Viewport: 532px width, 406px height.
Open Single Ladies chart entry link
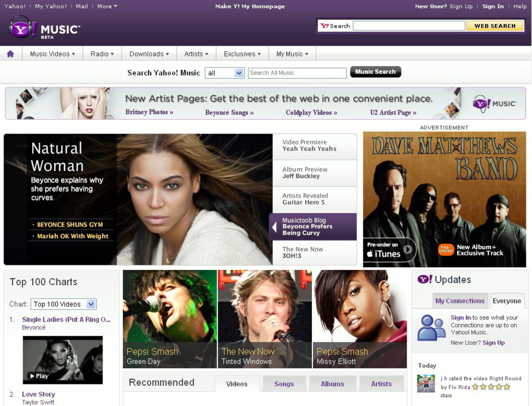(x=66, y=320)
